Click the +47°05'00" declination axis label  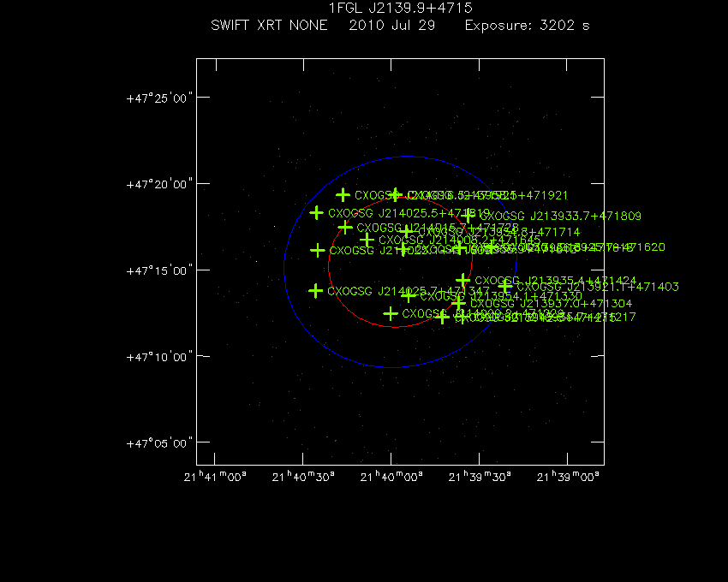tap(159, 443)
